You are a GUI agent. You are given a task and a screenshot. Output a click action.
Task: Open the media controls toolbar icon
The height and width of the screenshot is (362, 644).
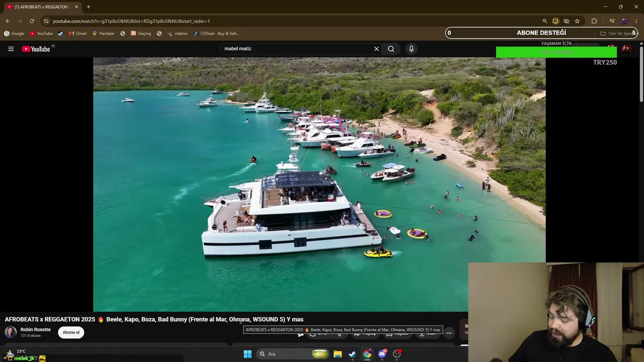click(x=612, y=21)
